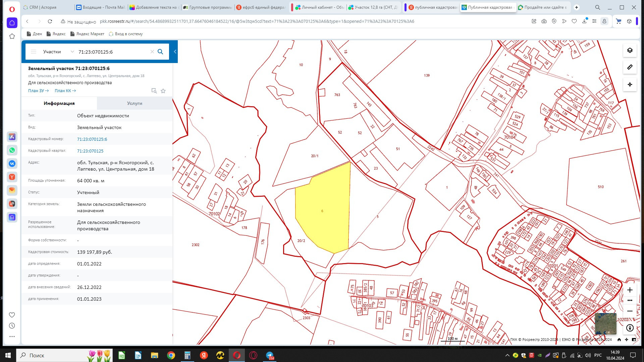
Task: Select the Информация tab
Action: pos(59,103)
